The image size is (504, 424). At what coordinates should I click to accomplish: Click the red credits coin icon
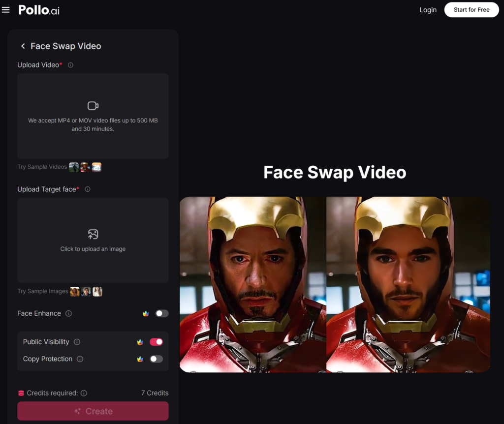[21, 393]
